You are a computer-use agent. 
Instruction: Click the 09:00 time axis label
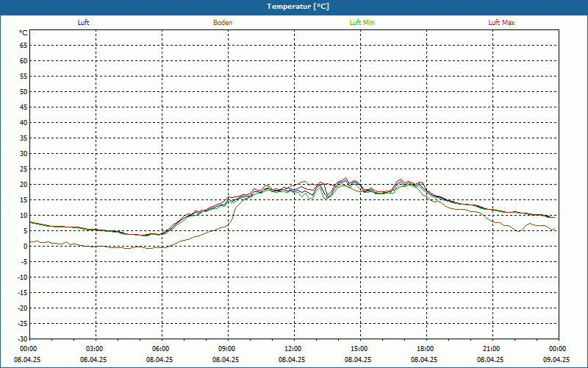point(226,349)
